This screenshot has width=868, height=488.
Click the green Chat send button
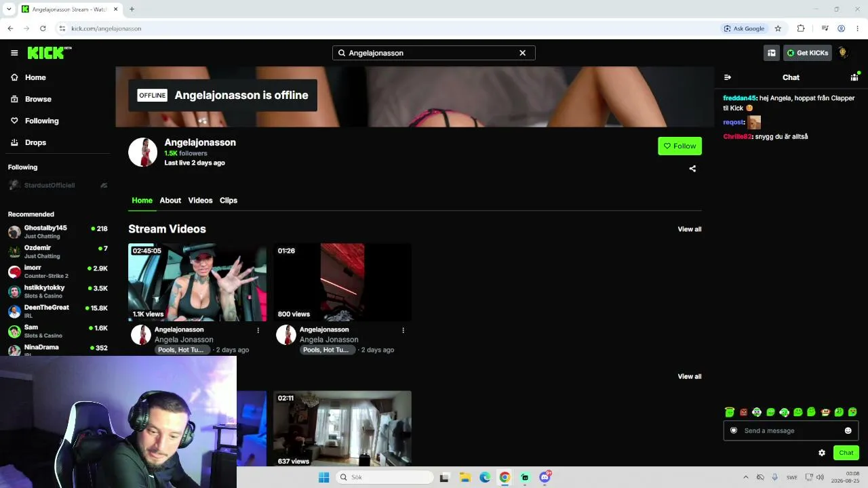[846, 453]
